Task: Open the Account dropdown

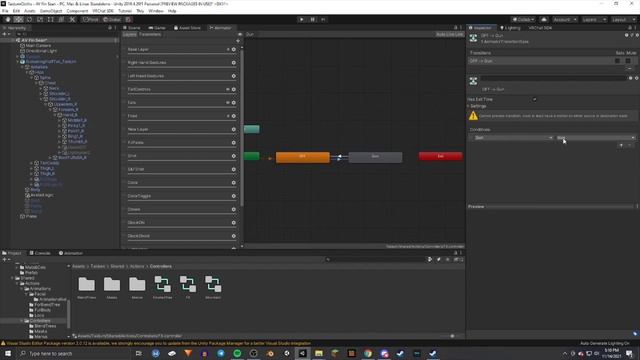Action: click(x=565, y=20)
